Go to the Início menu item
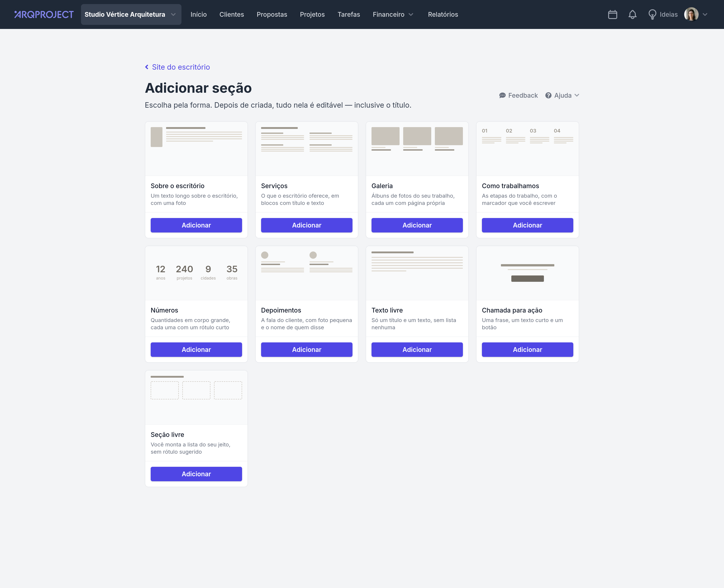The image size is (724, 588). [198, 14]
